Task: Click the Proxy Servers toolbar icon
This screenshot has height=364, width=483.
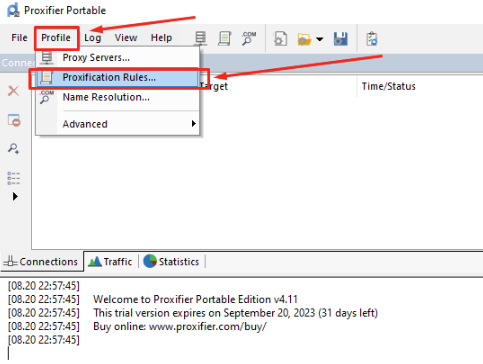Action: click(x=200, y=39)
